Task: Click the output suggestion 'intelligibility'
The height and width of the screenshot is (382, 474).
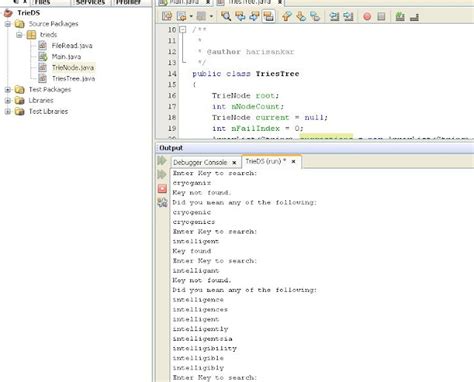Action: [x=204, y=348]
